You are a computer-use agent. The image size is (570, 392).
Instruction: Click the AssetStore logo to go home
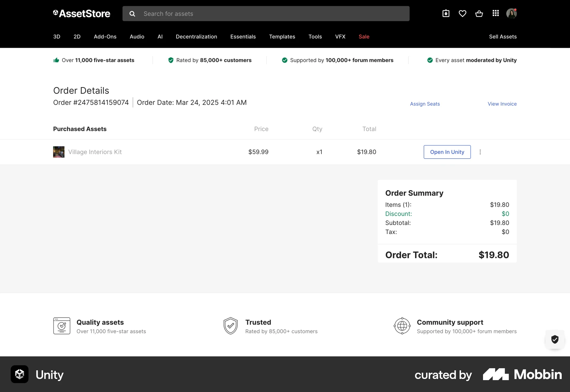(x=81, y=14)
